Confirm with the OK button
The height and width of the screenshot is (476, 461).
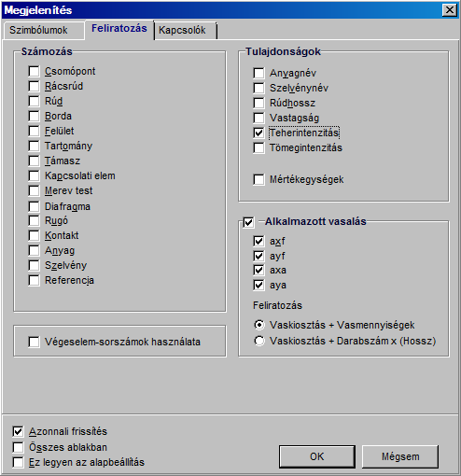[317, 456]
